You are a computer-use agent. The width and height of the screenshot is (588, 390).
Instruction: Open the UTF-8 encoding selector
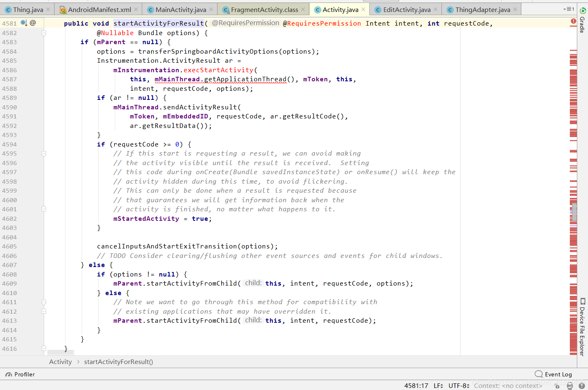459,386
